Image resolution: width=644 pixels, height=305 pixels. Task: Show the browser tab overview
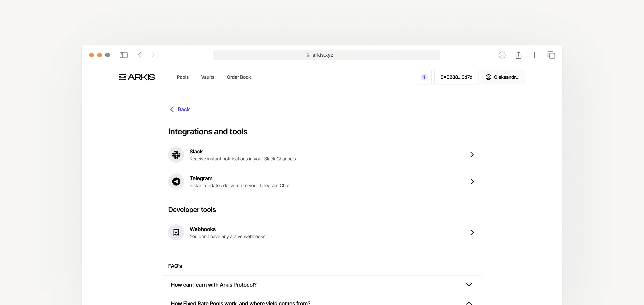click(x=551, y=55)
